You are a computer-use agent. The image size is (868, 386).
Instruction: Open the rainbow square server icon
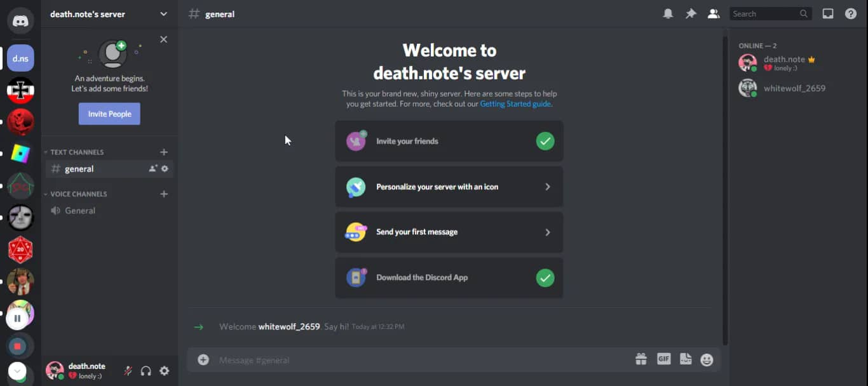pos(20,154)
